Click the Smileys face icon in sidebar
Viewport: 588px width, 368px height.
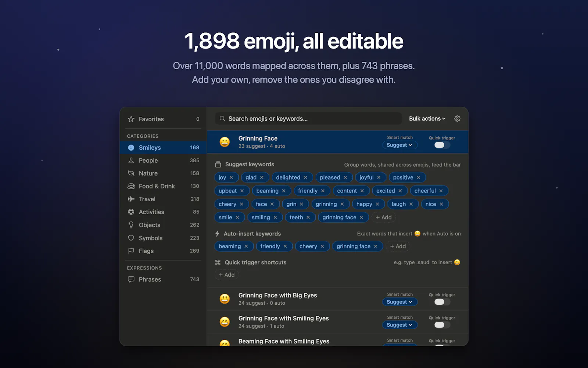coord(131,148)
